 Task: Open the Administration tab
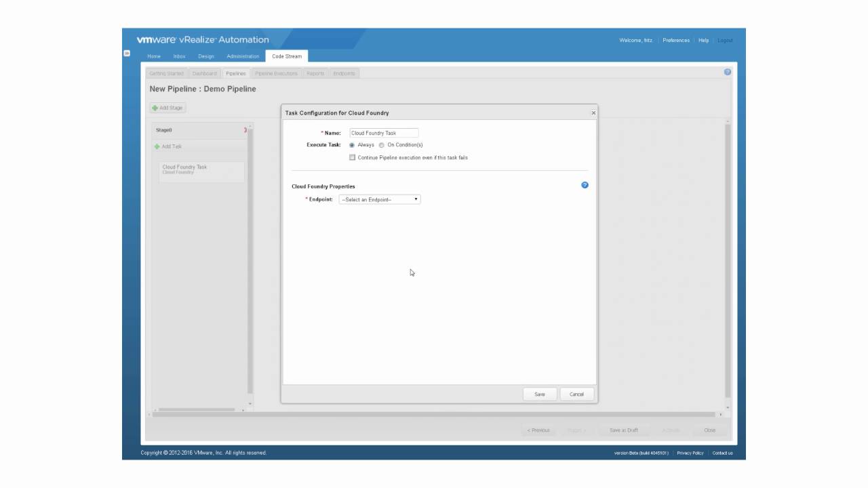243,56
